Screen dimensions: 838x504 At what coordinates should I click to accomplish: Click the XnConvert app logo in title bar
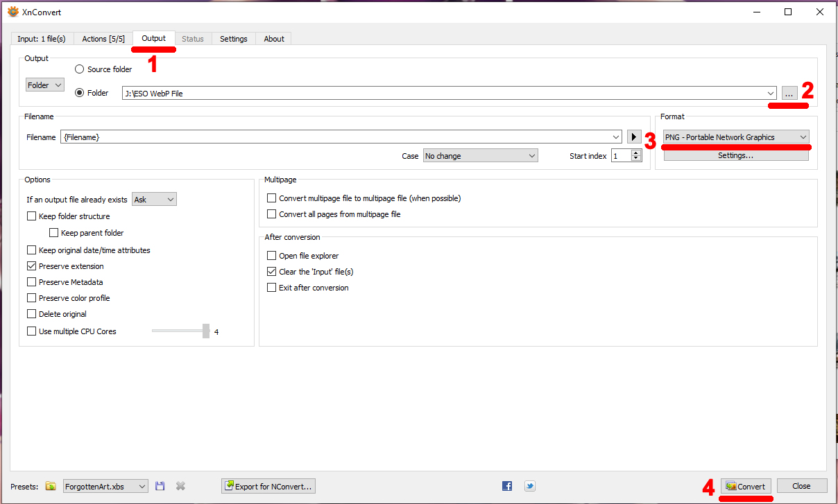[12, 12]
